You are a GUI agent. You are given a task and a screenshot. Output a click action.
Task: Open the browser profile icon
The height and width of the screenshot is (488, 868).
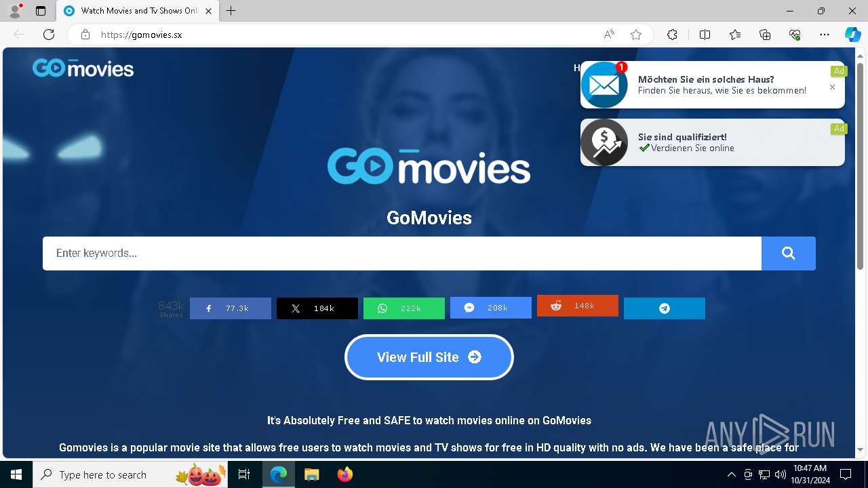click(x=15, y=11)
